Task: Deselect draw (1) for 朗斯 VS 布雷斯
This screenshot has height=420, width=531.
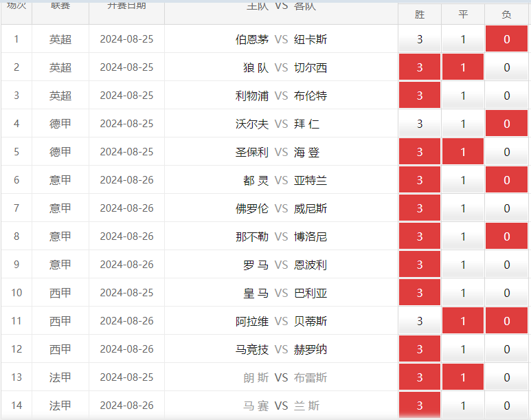Action: tap(463, 377)
